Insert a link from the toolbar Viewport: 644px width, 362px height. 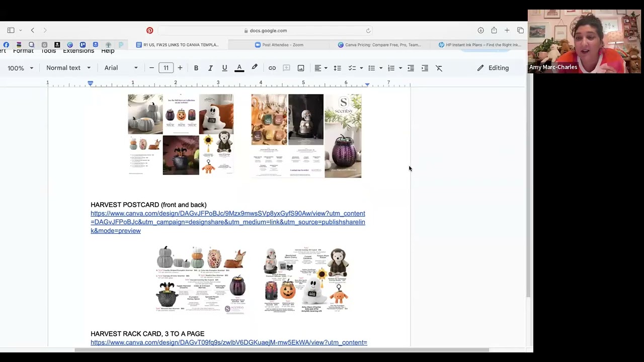pyautogui.click(x=272, y=68)
